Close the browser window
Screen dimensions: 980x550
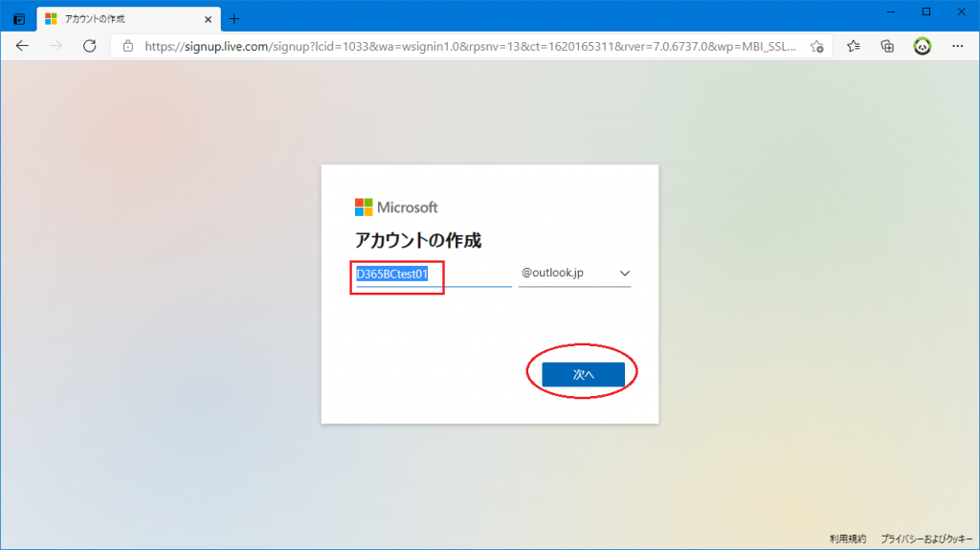[961, 11]
